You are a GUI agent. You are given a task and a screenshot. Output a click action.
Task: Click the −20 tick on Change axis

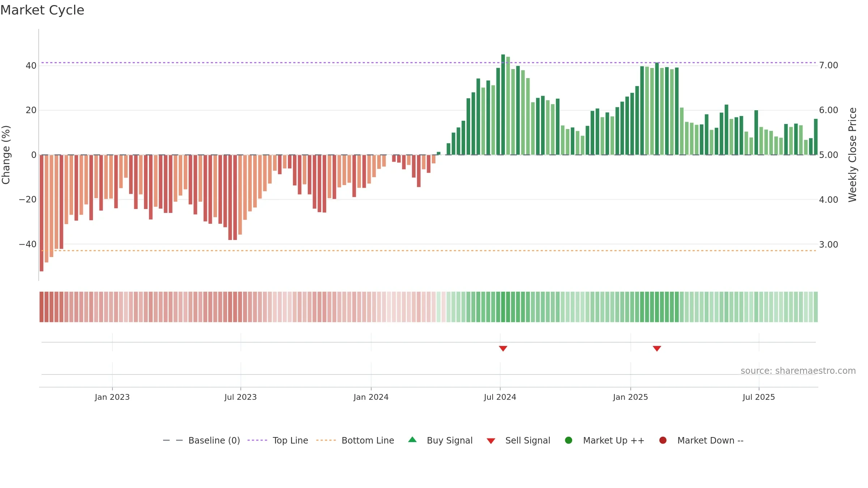point(28,200)
